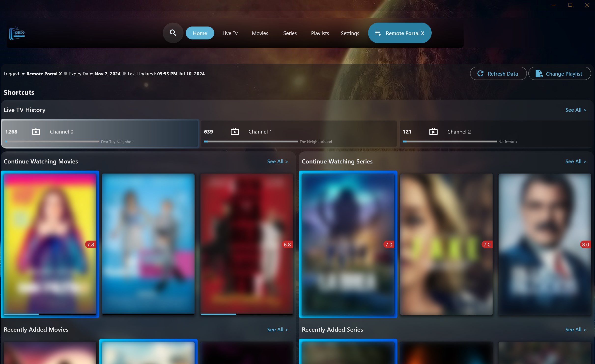This screenshot has width=595, height=364.
Task: Open See All for Recently Added Movies
Action: (x=277, y=329)
